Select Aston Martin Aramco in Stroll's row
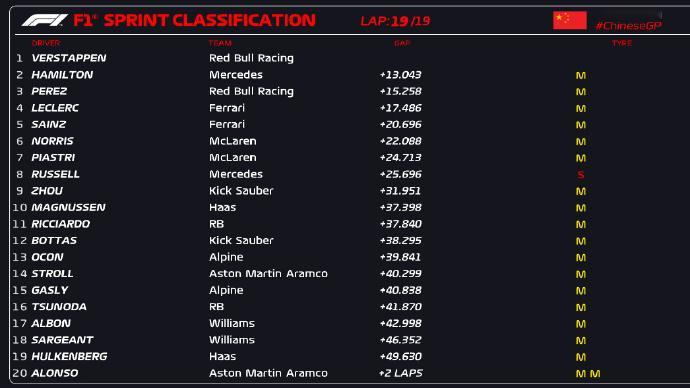This screenshot has height=388, width=690. pyautogui.click(x=268, y=274)
